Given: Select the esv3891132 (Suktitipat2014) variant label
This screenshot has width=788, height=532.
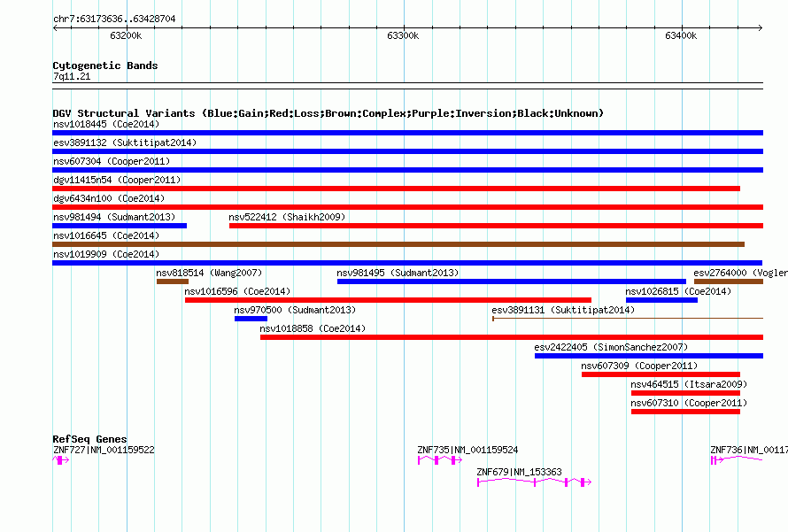Looking at the screenshot, I should click(x=125, y=143).
